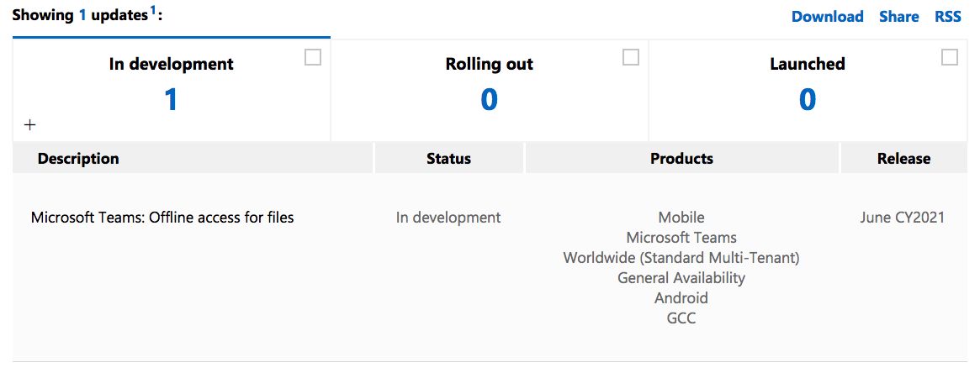Select the In development status tab
Screen dimensions: 980x373
(172, 90)
